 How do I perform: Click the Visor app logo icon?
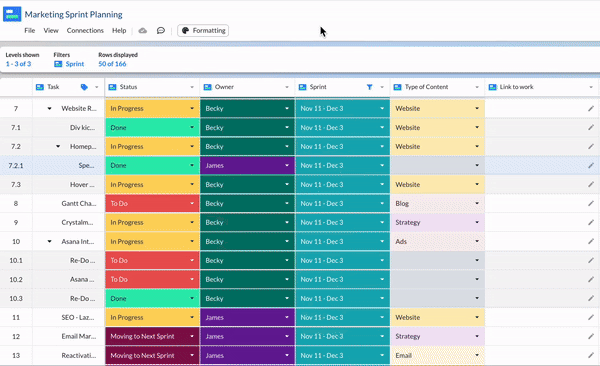12,14
